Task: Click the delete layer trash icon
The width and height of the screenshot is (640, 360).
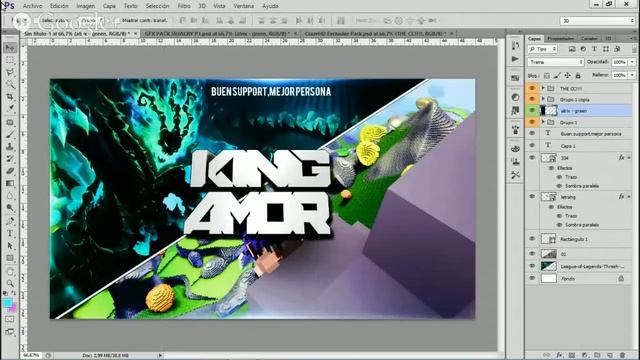Action: click(622, 355)
